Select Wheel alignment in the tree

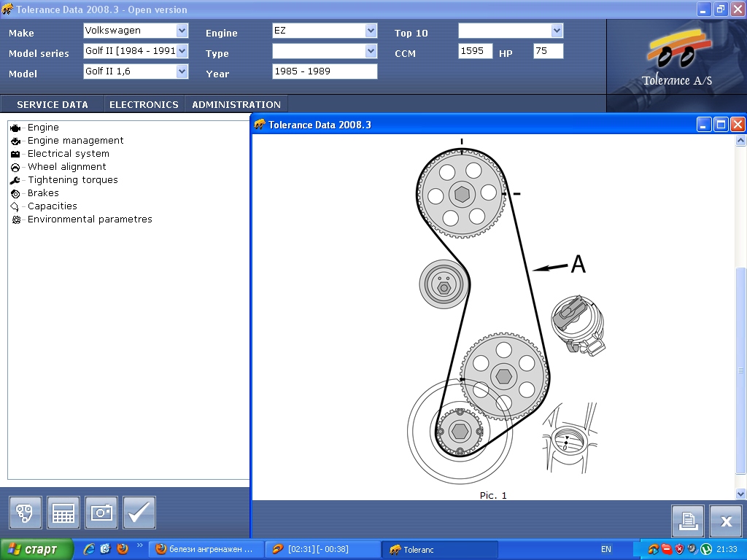66,167
